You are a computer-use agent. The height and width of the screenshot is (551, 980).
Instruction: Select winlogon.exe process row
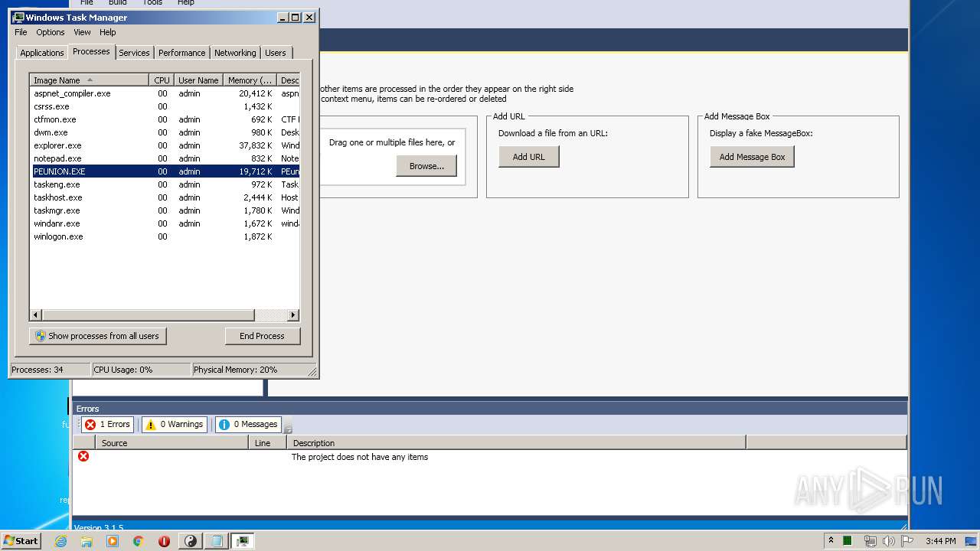pos(165,236)
